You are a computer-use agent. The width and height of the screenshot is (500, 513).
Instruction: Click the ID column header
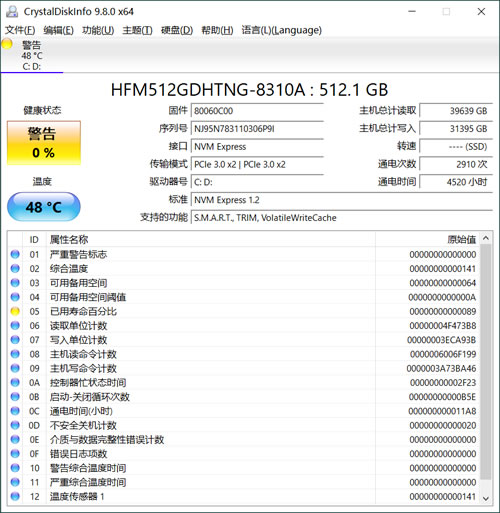point(34,239)
